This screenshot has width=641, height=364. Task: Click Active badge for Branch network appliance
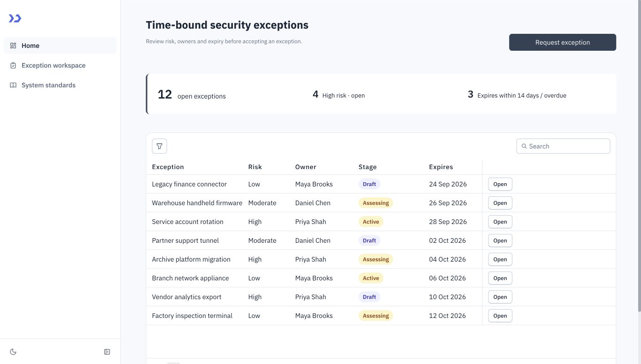click(x=371, y=278)
